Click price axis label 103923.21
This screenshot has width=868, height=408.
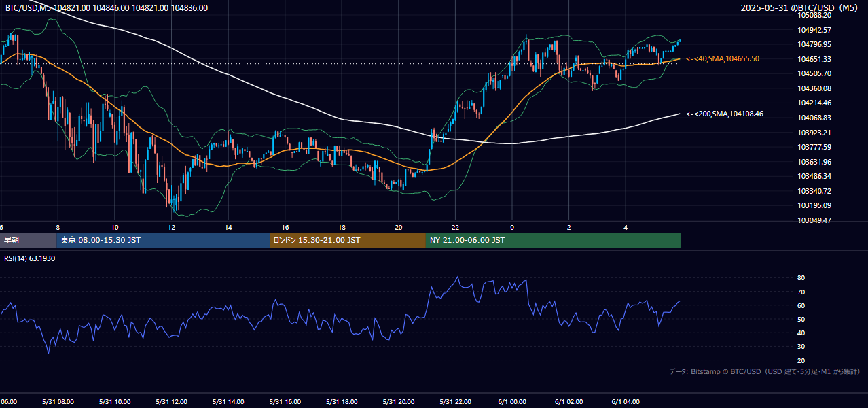tap(815, 133)
